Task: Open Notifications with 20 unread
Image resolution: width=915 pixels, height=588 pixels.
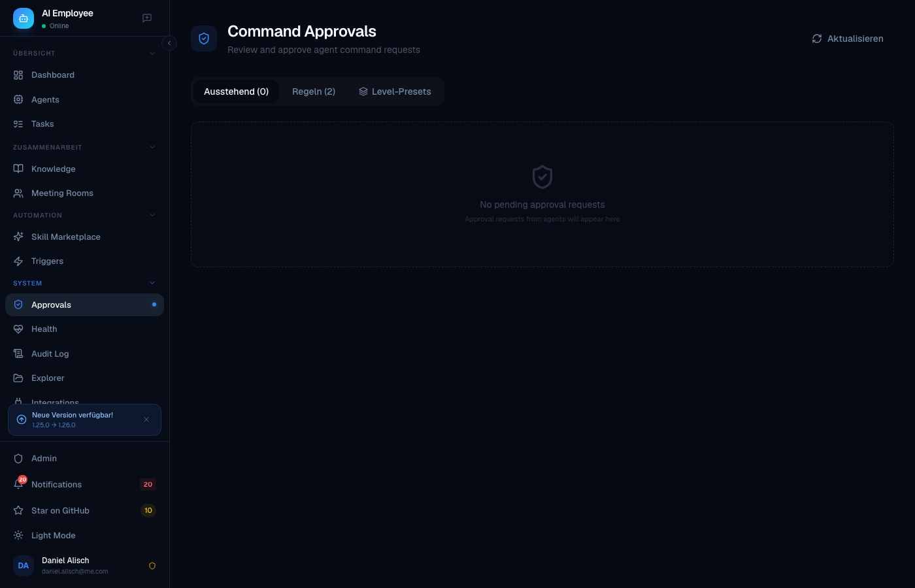Action: (x=56, y=484)
